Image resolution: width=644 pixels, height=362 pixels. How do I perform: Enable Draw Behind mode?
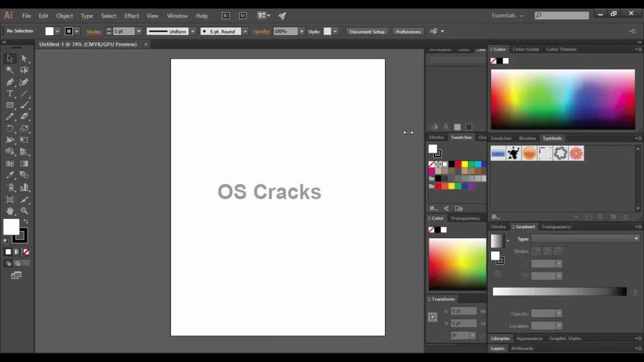[x=17, y=263]
